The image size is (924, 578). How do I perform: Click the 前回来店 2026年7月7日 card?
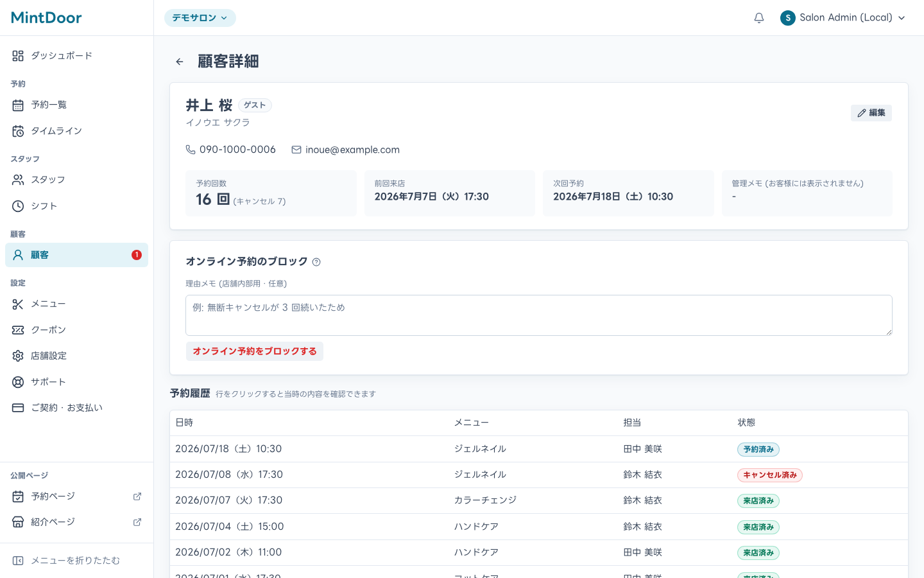(450, 193)
